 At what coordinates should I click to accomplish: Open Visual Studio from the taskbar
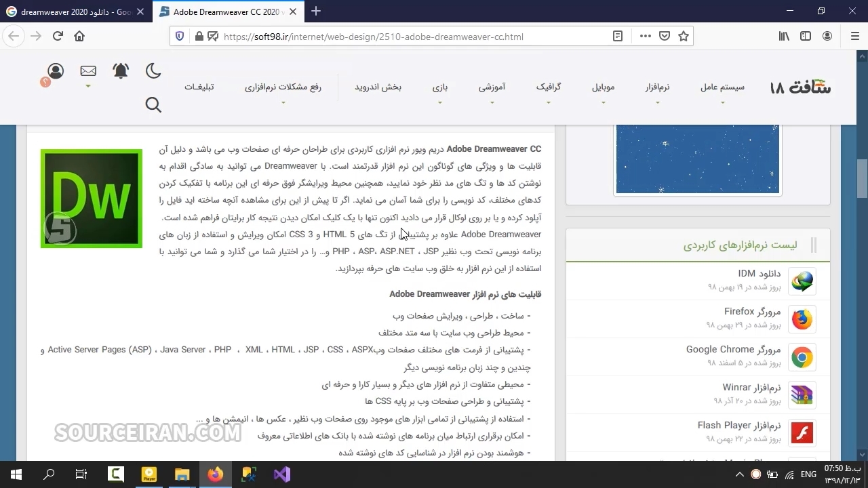tap(282, 474)
